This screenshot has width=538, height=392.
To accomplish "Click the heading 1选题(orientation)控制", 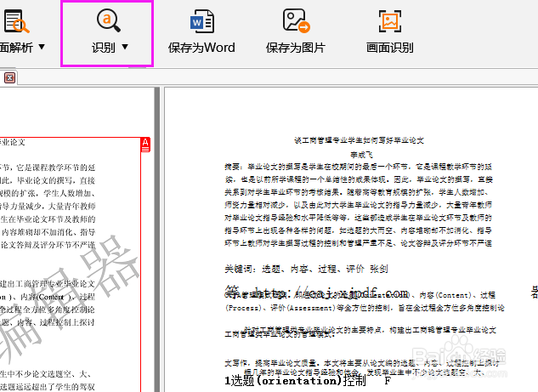I will point(296,381).
